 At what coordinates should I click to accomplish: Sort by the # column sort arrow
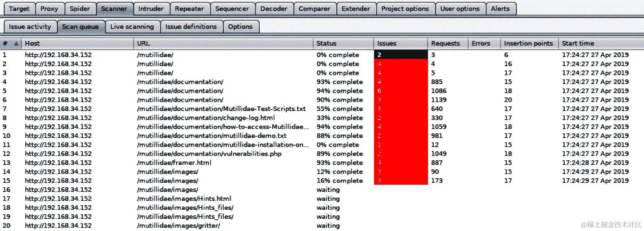coord(16,43)
